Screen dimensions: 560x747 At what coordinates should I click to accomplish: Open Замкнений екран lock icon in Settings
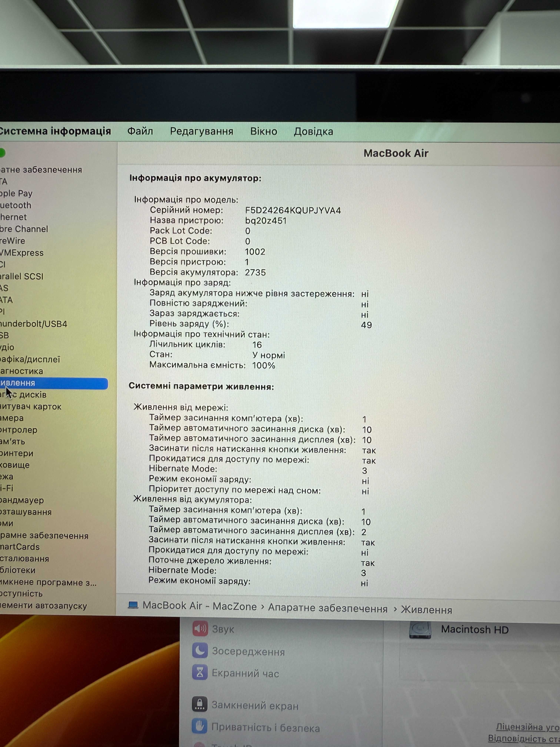[199, 704]
